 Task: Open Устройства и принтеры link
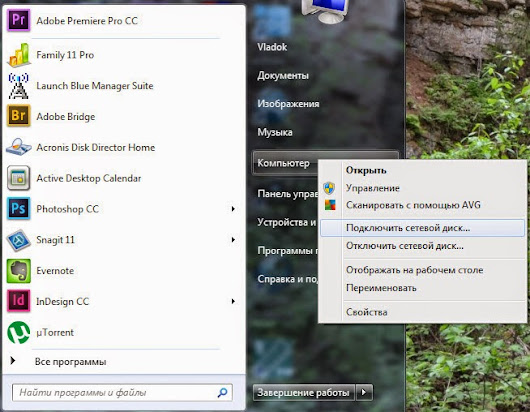[x=287, y=222]
